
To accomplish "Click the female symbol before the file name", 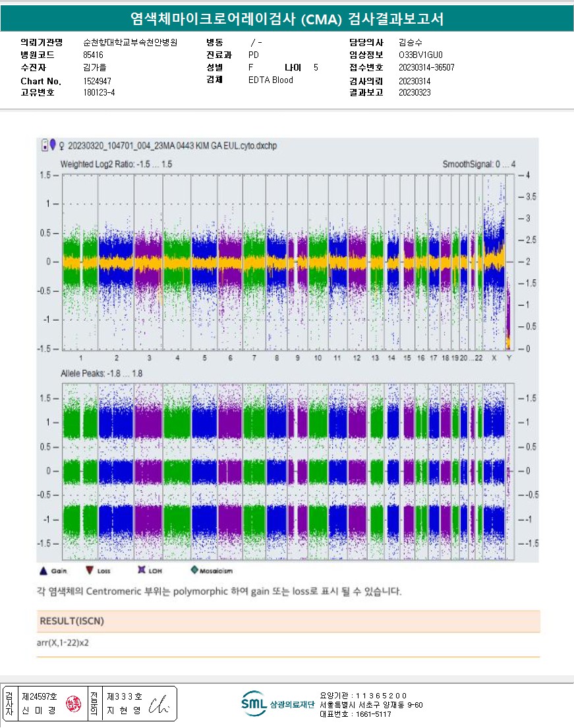I will pyautogui.click(x=61, y=146).
